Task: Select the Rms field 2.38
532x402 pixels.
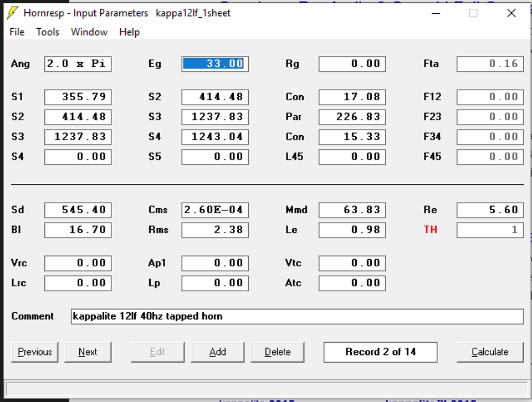Action: click(215, 230)
